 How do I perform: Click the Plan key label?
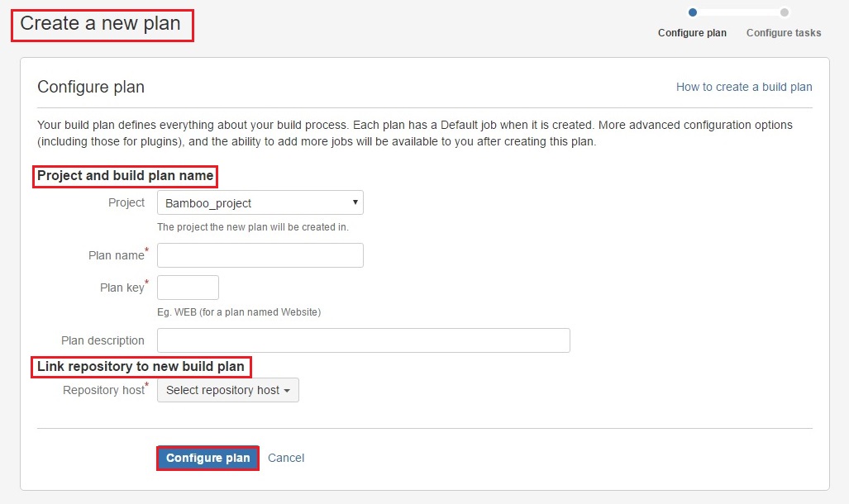(x=122, y=288)
